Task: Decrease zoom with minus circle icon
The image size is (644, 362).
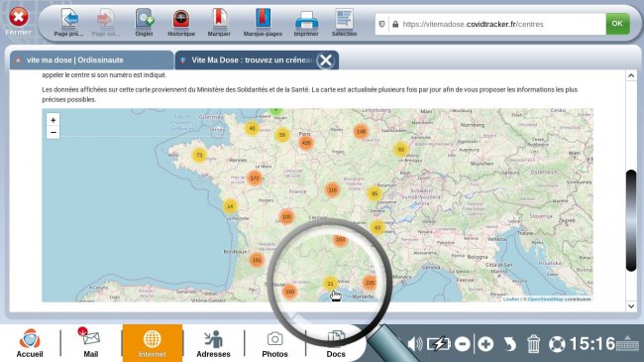Action: pyautogui.click(x=463, y=344)
